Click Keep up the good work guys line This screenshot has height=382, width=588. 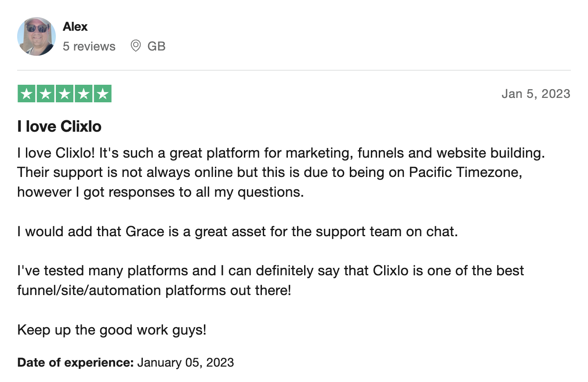pos(112,330)
